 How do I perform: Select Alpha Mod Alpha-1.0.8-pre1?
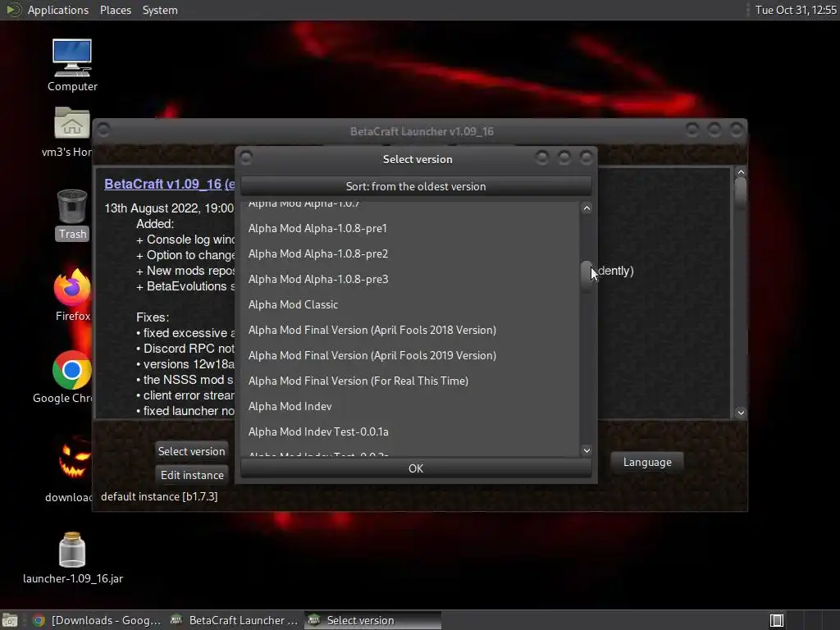click(410, 228)
